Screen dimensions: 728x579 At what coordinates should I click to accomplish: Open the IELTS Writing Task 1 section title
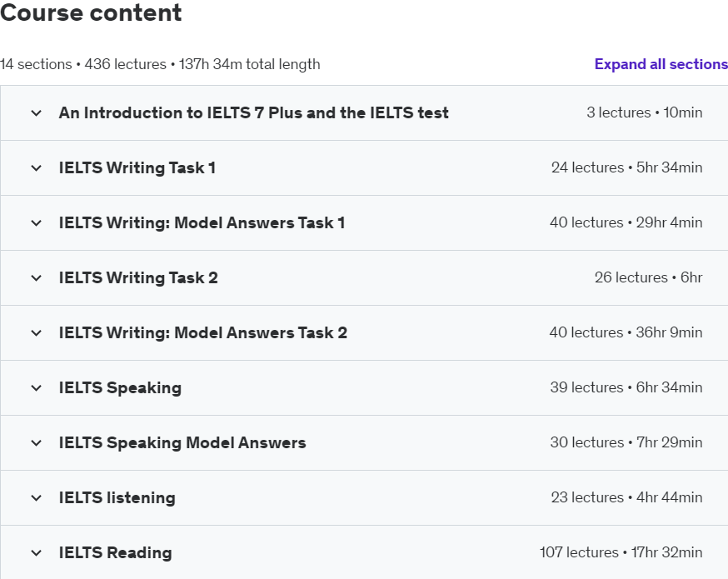[137, 167]
